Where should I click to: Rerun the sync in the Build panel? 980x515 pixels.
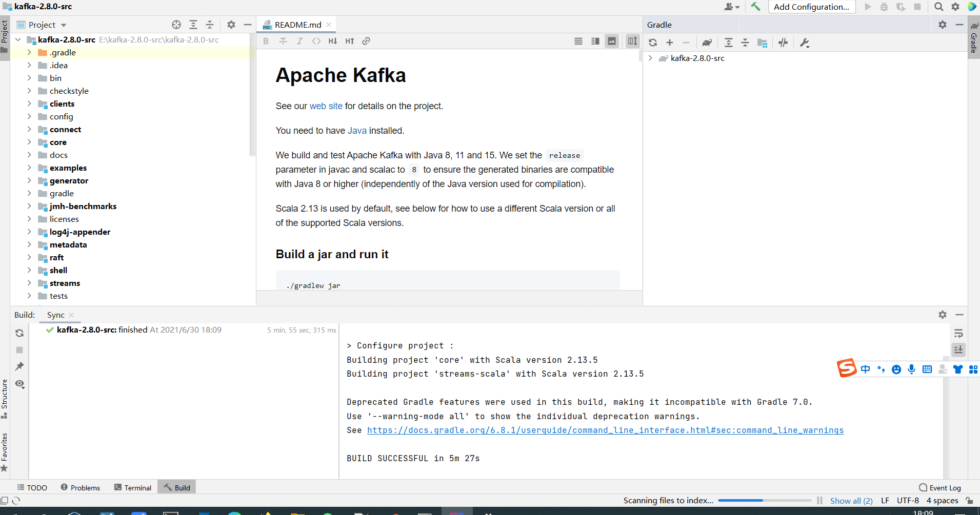(x=19, y=333)
